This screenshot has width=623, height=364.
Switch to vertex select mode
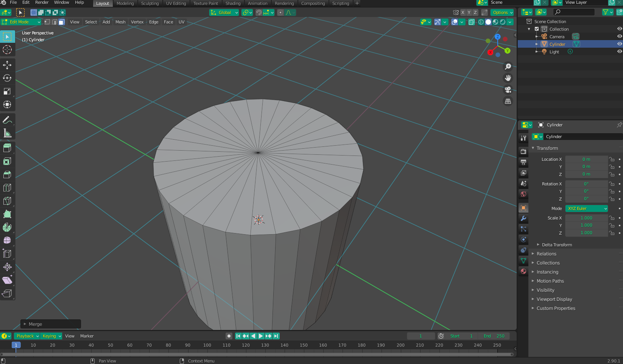pyautogui.click(x=47, y=22)
